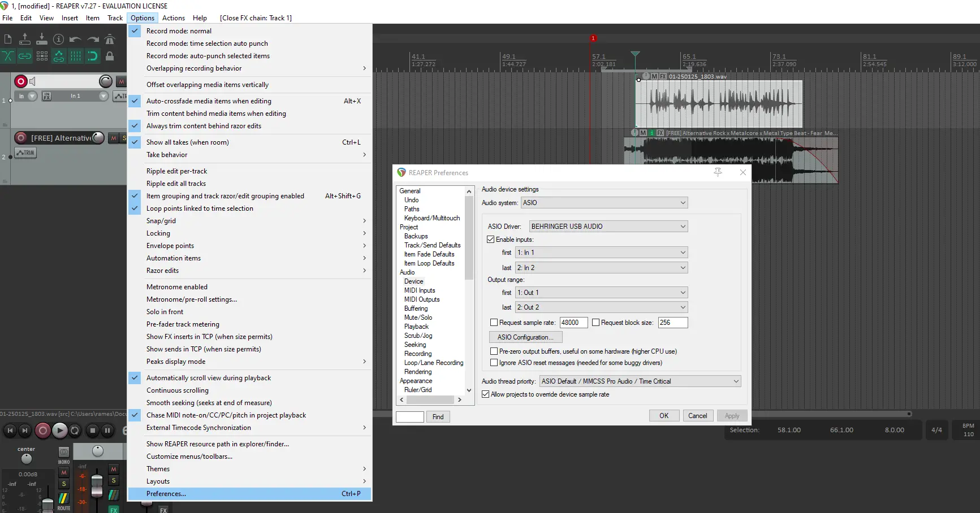The image size is (980, 513).
Task: Click the transport Pause button
Action: click(x=107, y=431)
